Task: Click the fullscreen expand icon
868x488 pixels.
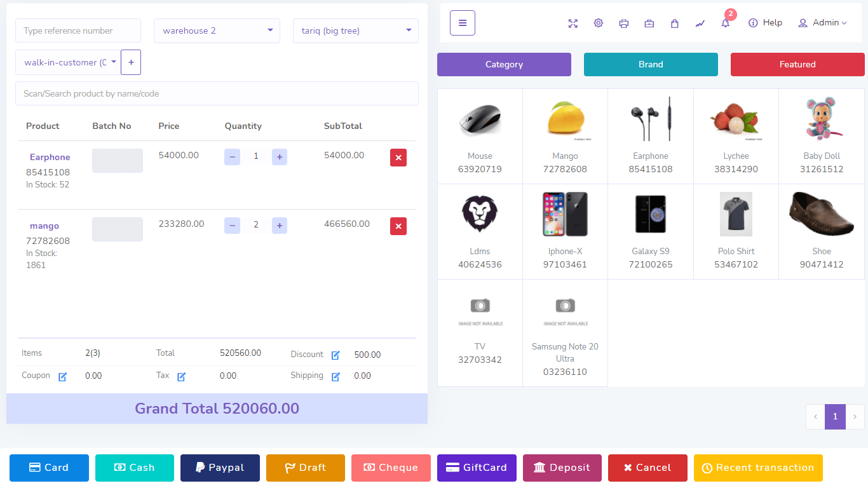Action: (x=573, y=24)
